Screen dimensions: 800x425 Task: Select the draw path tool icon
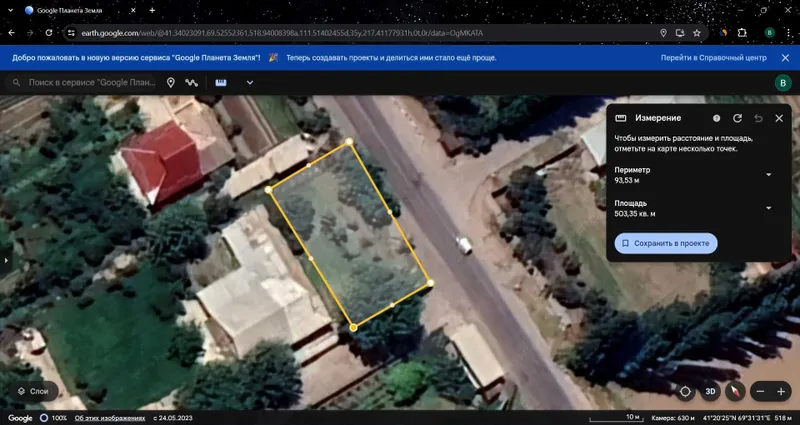tap(191, 83)
